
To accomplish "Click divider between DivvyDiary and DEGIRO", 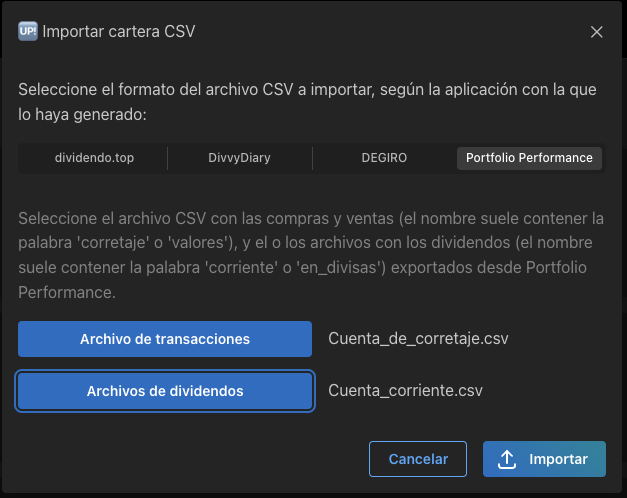I will point(312,158).
